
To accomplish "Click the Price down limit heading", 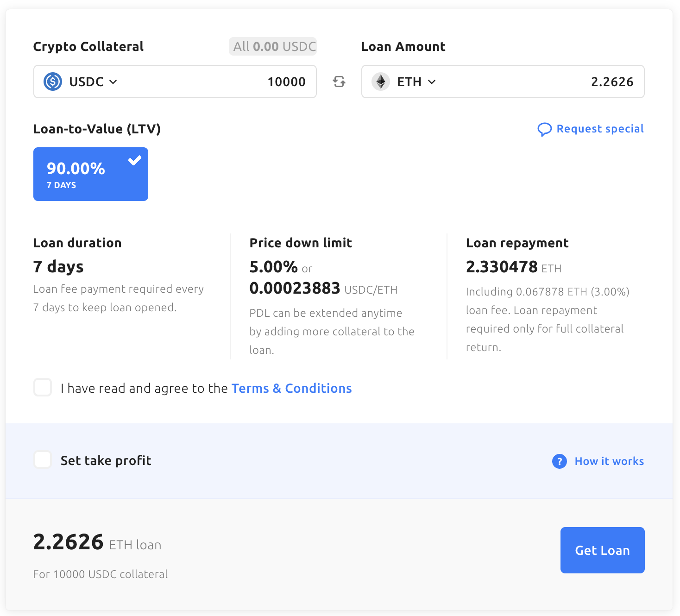I will click(x=301, y=243).
